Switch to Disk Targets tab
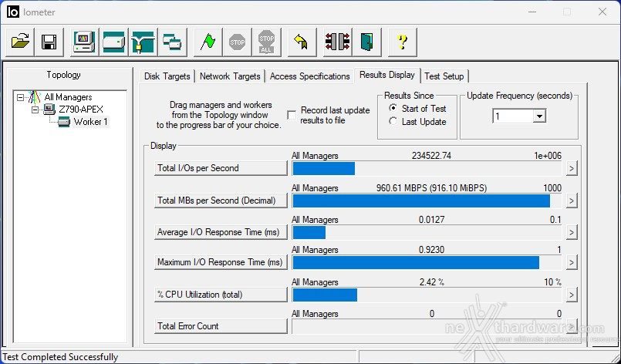The image size is (621, 364). pyautogui.click(x=167, y=76)
